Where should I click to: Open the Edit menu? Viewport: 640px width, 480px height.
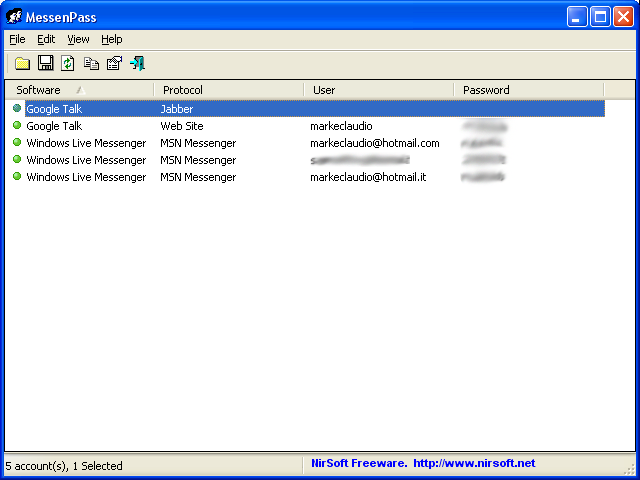46,39
